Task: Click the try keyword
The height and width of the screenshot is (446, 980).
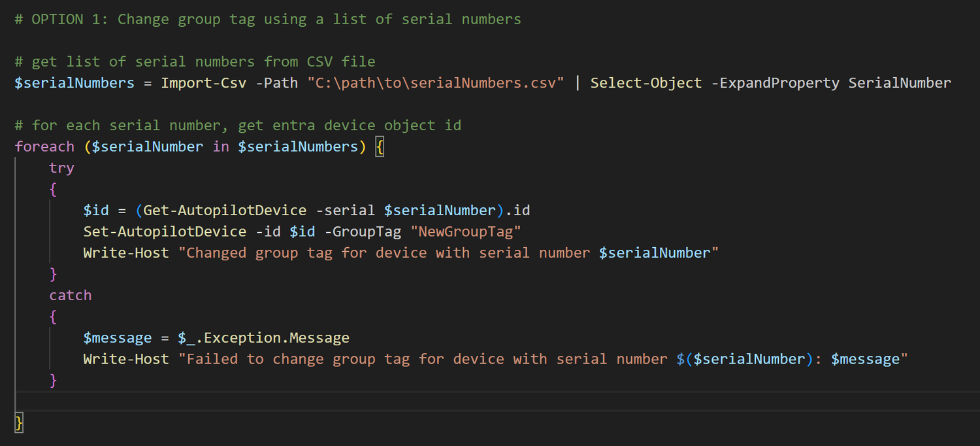Action: [61, 168]
